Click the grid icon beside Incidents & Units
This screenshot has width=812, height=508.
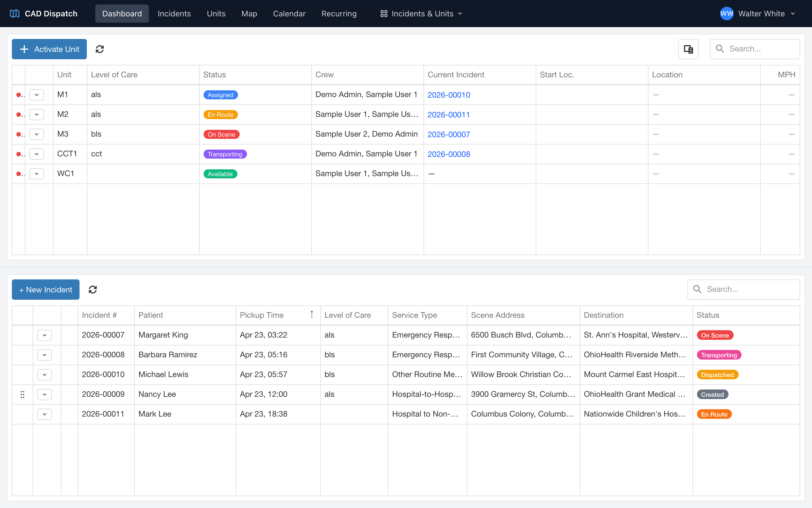click(x=384, y=14)
